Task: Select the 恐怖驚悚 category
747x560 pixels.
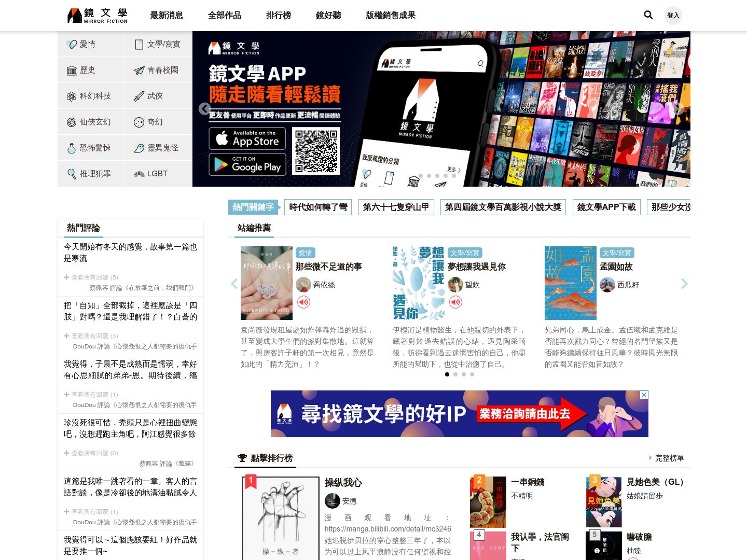Action: tap(91, 148)
